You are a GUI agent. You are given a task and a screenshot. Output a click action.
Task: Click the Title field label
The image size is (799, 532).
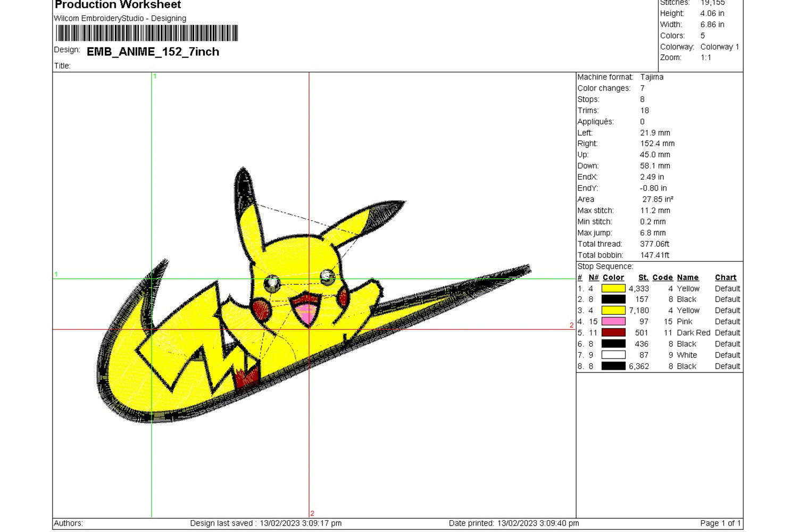click(62, 66)
